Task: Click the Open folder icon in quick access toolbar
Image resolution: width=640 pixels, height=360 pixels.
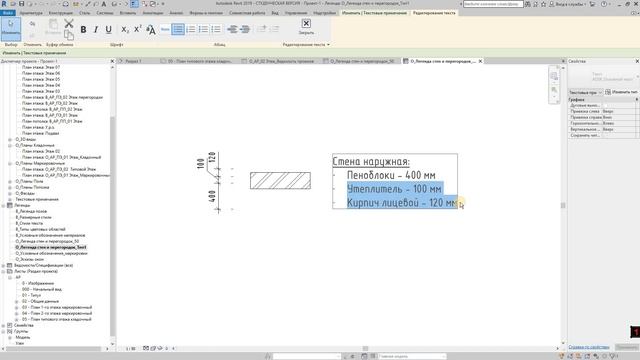Action: point(13,4)
